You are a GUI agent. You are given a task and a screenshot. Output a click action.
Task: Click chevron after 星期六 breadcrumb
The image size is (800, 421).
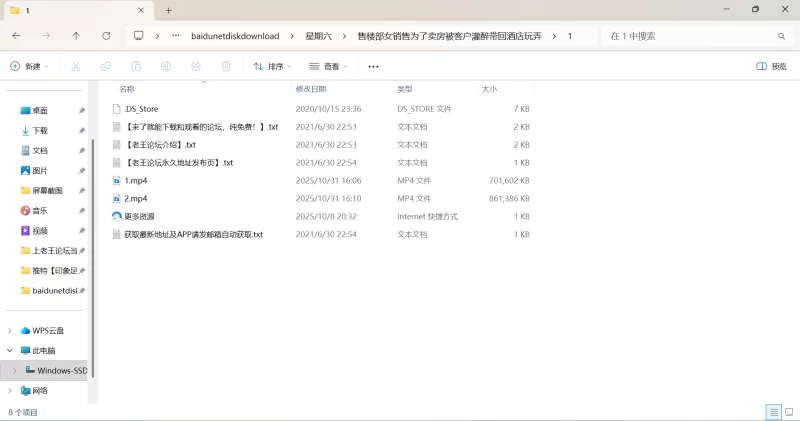[x=344, y=36]
